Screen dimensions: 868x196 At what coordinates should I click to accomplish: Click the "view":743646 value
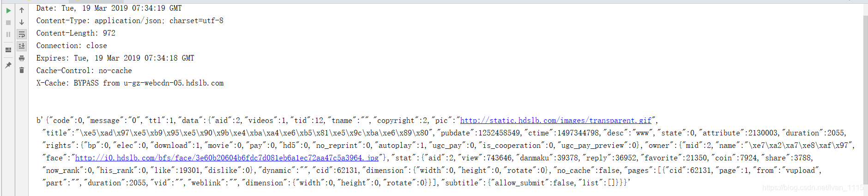click(484, 158)
